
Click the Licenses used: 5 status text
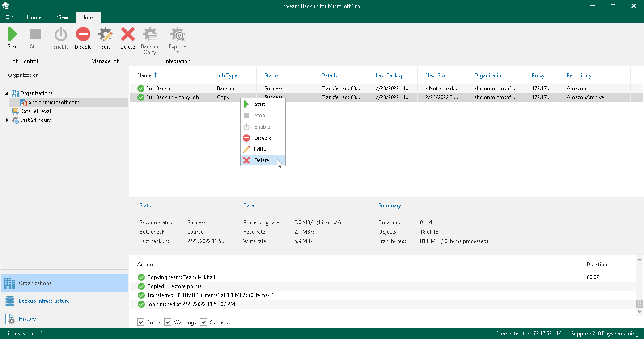pyautogui.click(x=24, y=334)
